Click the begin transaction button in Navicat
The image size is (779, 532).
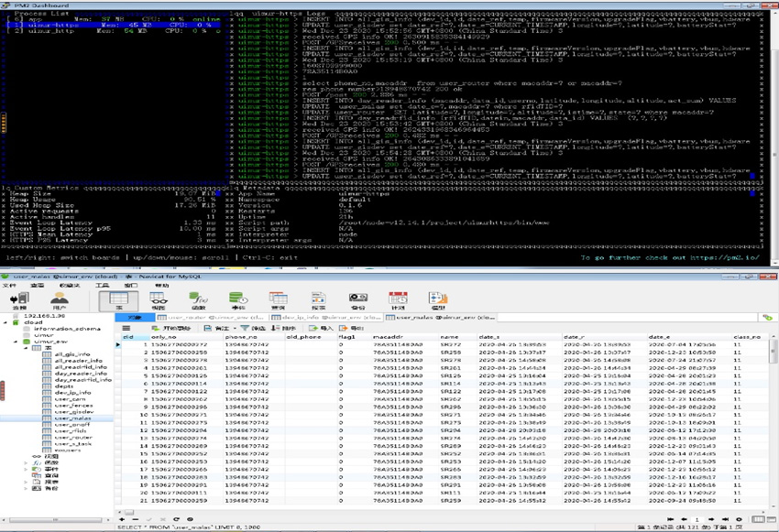coord(170,328)
